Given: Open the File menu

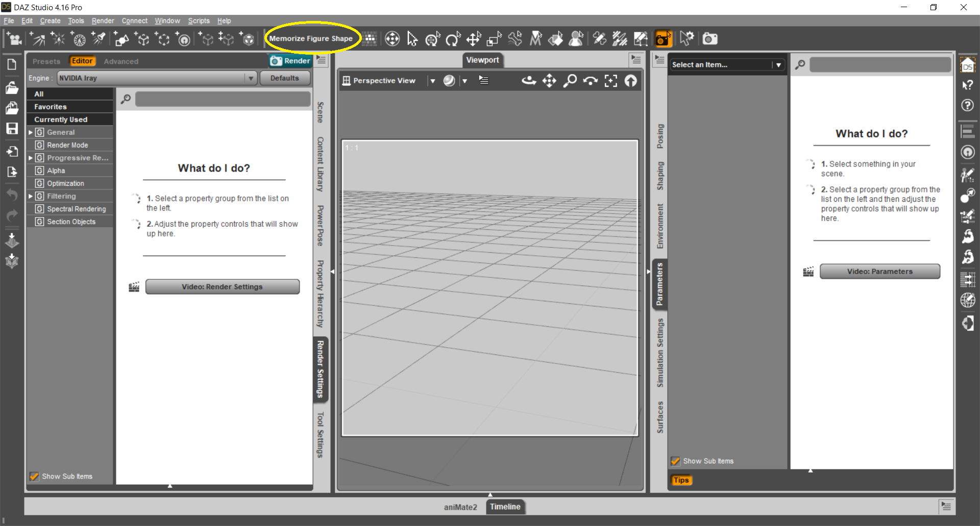Looking at the screenshot, I should click(x=9, y=21).
